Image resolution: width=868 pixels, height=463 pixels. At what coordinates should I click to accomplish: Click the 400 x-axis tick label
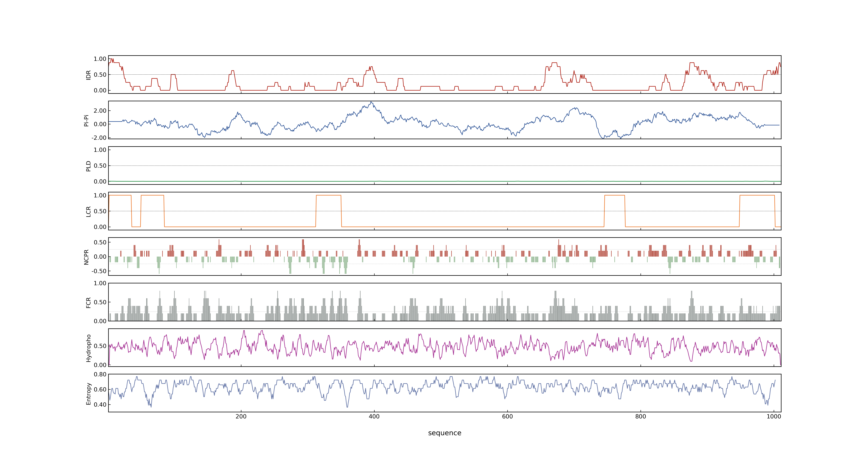(x=374, y=416)
